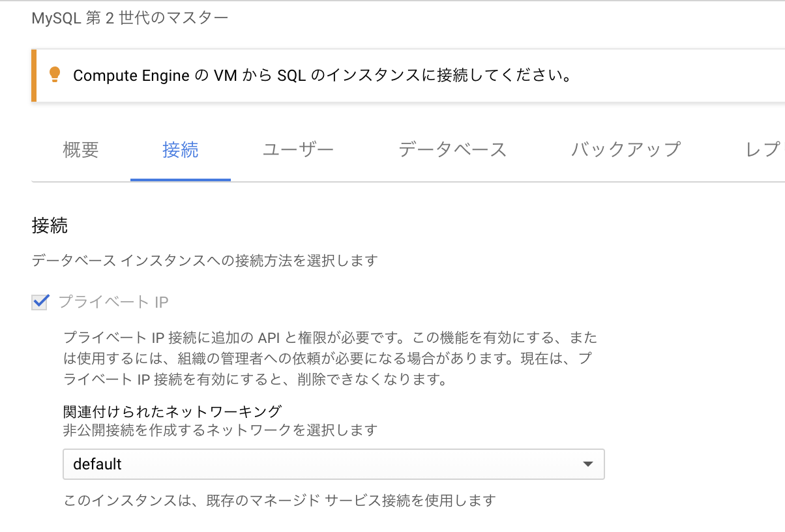Click inside the network selection field

(261, 464)
